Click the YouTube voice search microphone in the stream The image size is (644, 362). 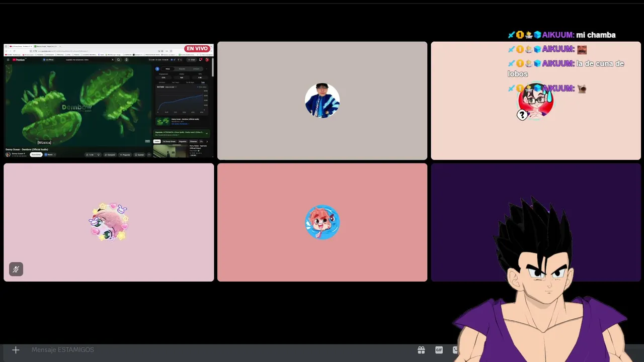(126, 59)
